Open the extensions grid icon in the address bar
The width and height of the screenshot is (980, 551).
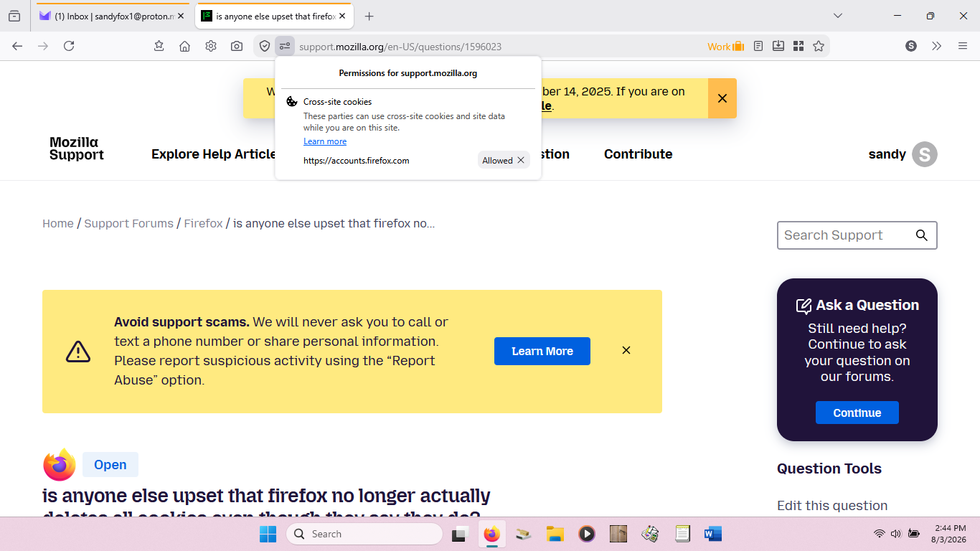click(798, 46)
